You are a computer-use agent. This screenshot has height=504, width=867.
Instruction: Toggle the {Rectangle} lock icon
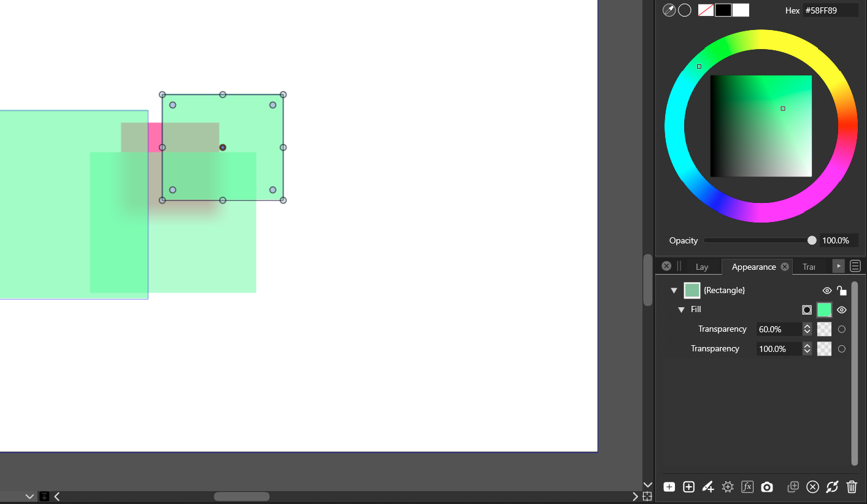(842, 291)
